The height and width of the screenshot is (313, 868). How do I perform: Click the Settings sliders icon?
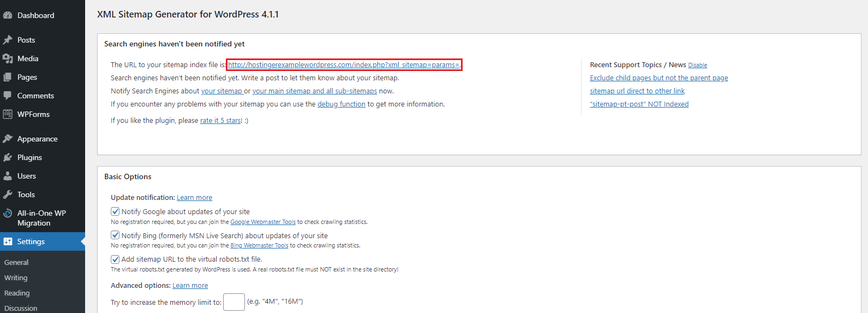8,241
